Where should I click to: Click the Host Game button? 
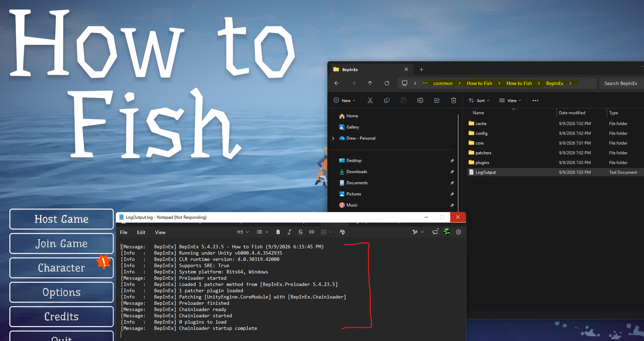pos(62,219)
